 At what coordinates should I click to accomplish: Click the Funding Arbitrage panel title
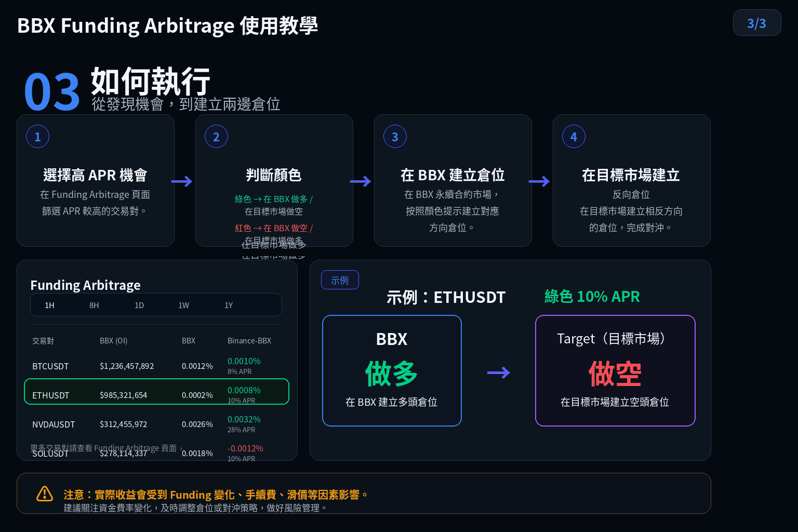(x=85, y=285)
